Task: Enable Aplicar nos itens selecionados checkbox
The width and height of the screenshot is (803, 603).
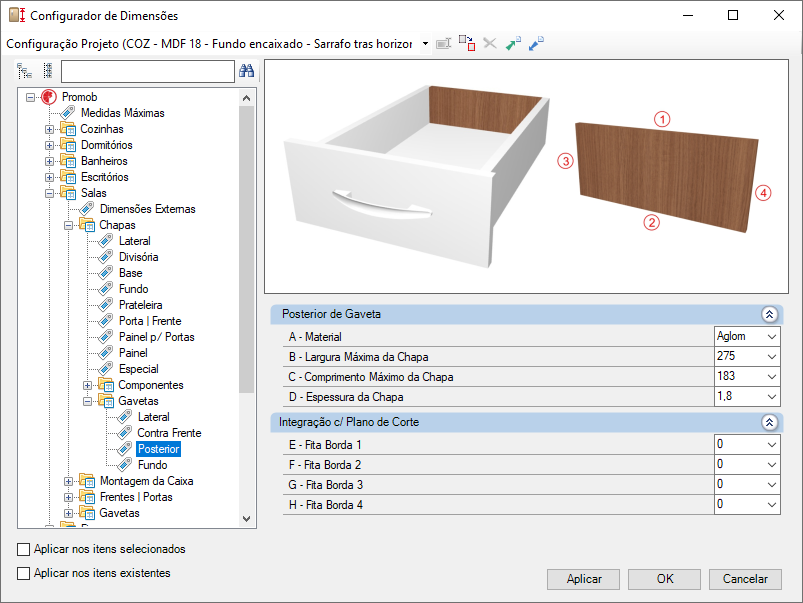Action: coord(24,549)
